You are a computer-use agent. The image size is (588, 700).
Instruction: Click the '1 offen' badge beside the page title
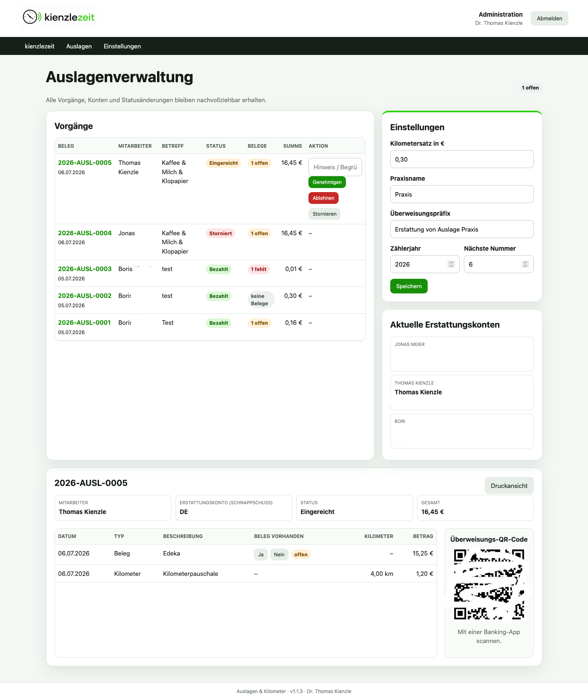[530, 88]
